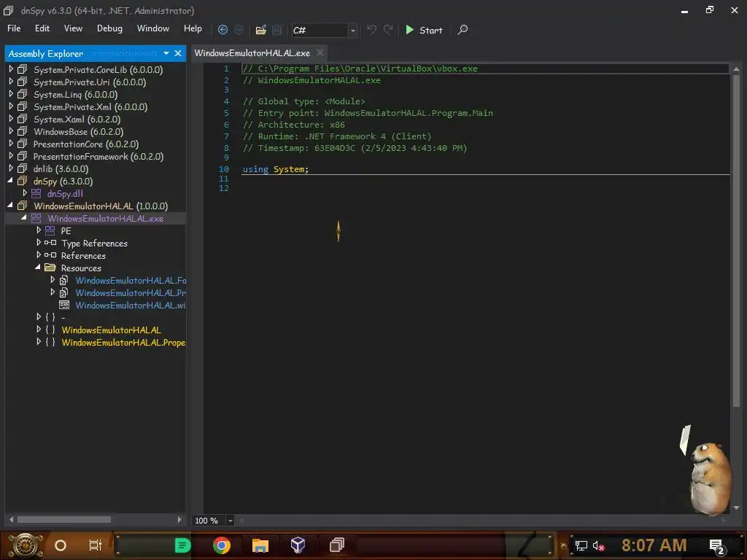Select WindowsEmulatorHALAL.Pr resource entry
Screen dimensions: 747x560
coord(131,293)
